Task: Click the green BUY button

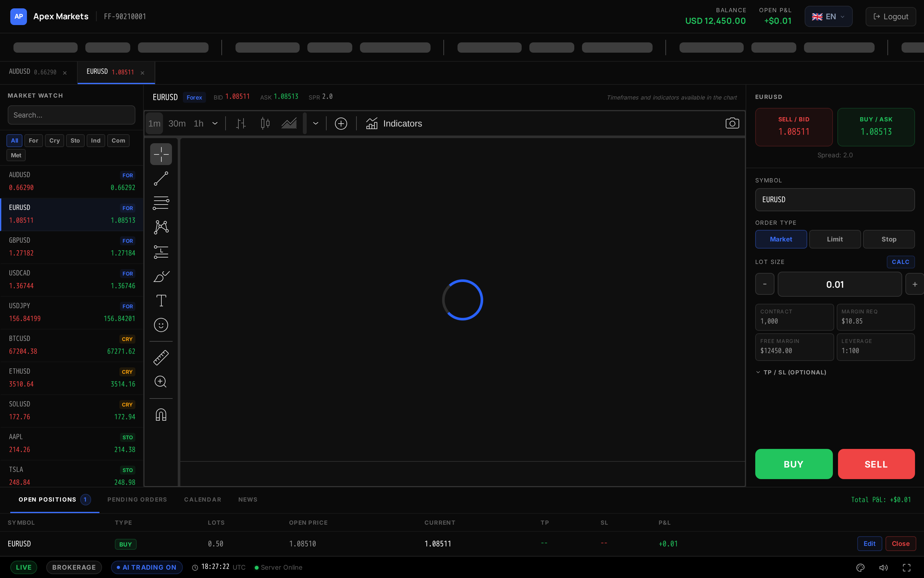Action: (793, 464)
